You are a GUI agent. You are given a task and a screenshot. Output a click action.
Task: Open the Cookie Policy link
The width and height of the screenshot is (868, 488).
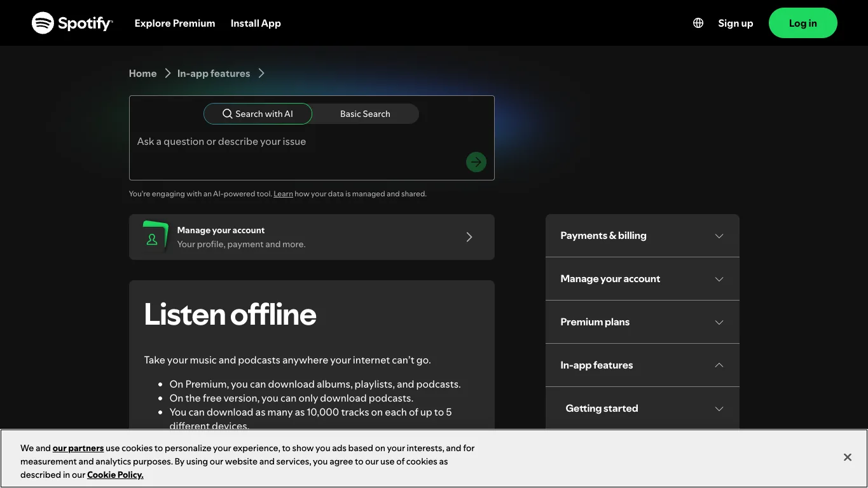click(x=115, y=475)
